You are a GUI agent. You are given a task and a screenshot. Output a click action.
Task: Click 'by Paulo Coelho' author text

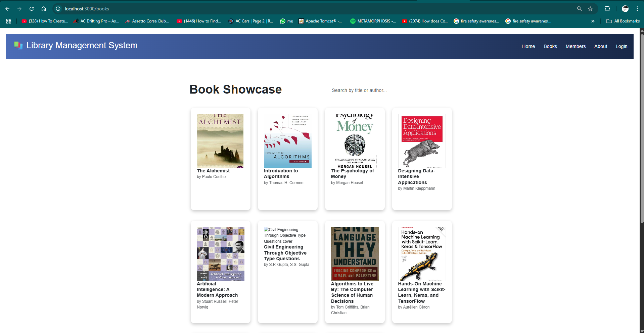point(211,177)
